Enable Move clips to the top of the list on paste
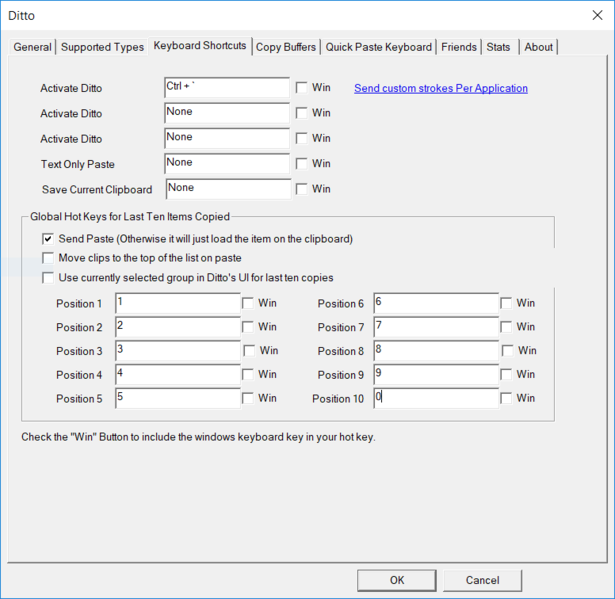The width and height of the screenshot is (615, 599). pos(48,258)
